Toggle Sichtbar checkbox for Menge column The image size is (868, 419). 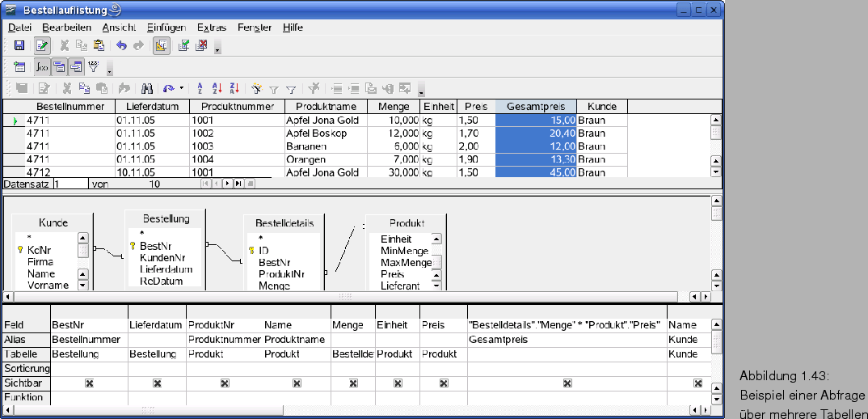[x=353, y=383]
